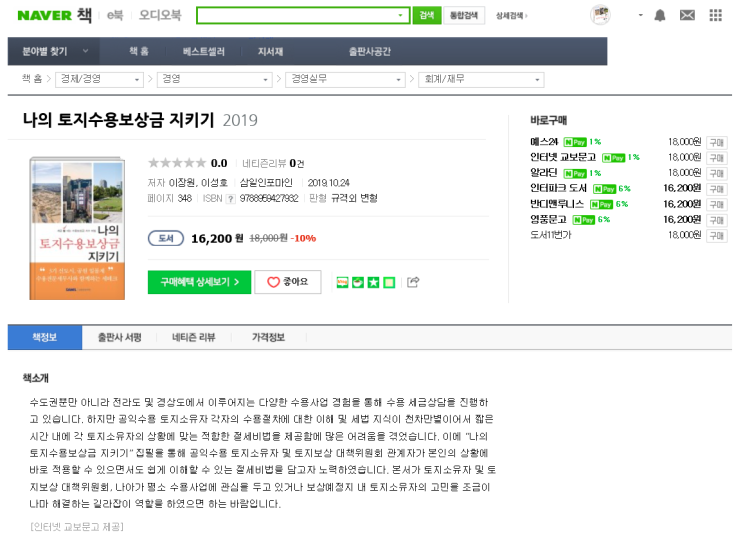
Task: Expand the 분야별 찾기 menu
Action: coord(54,51)
